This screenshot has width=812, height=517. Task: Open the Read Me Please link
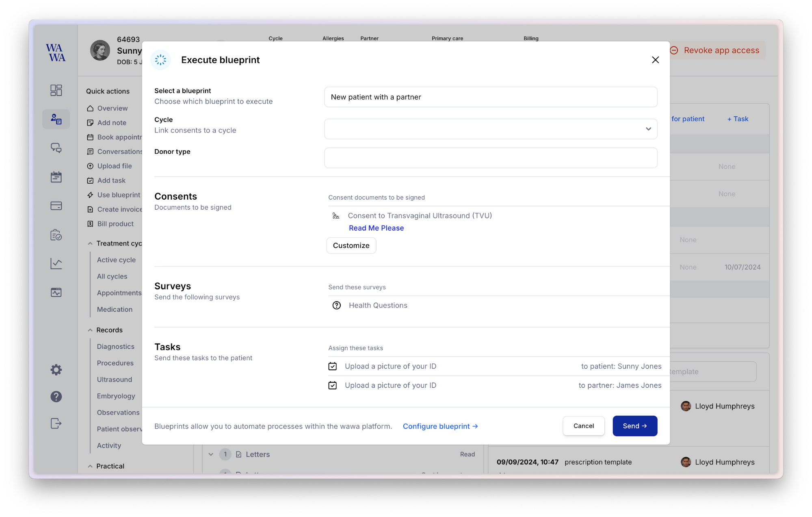click(376, 228)
